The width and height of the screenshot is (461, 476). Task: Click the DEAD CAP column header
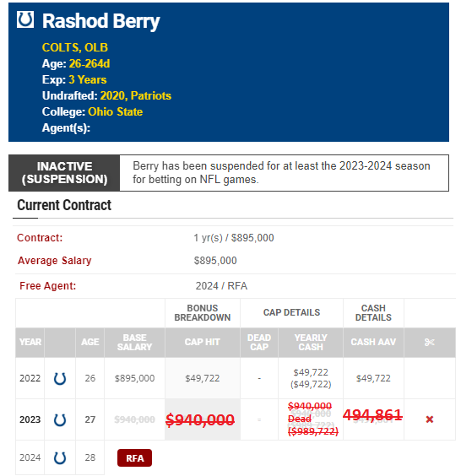(x=259, y=342)
